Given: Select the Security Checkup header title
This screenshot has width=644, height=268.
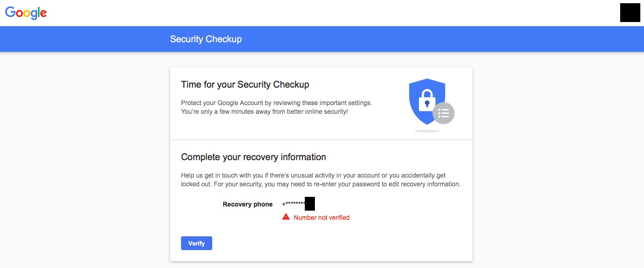Looking at the screenshot, I should (x=206, y=39).
